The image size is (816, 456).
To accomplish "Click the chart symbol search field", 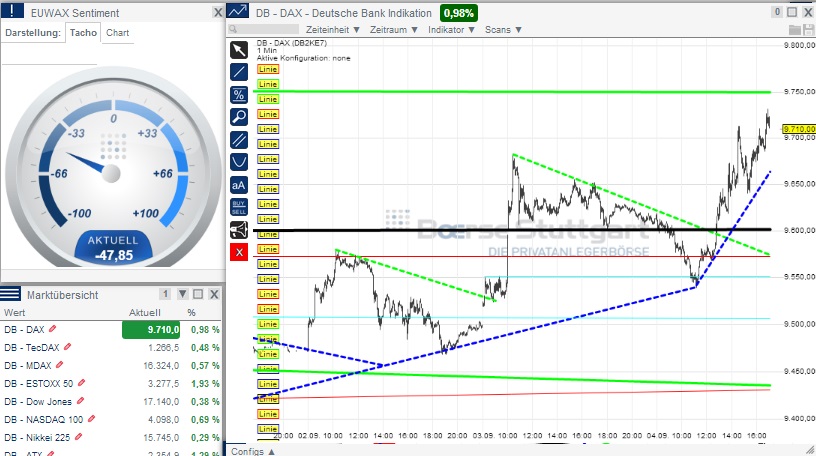I will click(263, 29).
